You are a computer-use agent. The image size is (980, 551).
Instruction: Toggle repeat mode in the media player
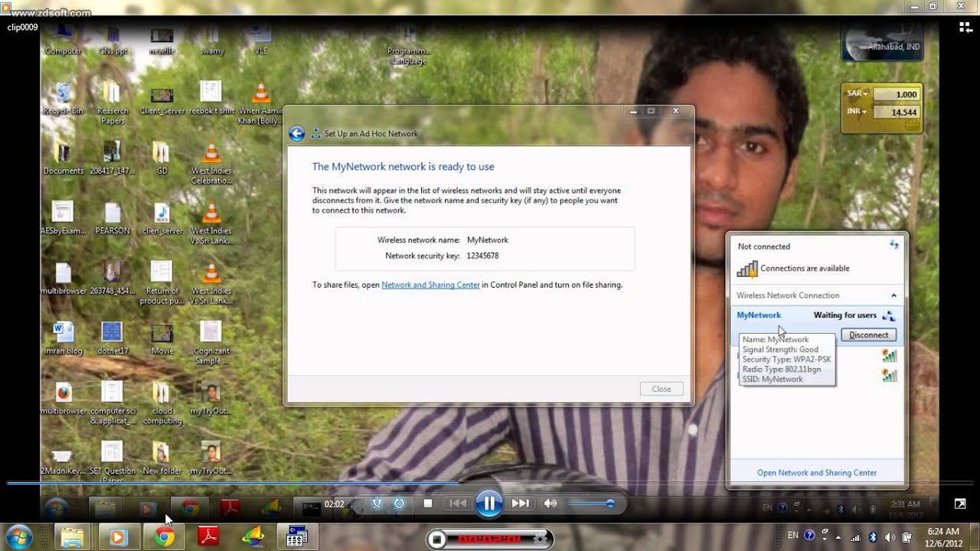tap(399, 503)
